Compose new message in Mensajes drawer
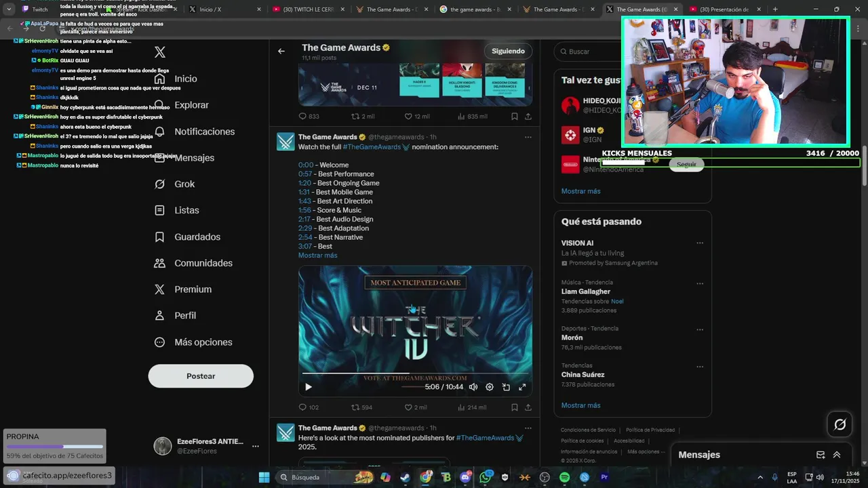 (x=821, y=455)
